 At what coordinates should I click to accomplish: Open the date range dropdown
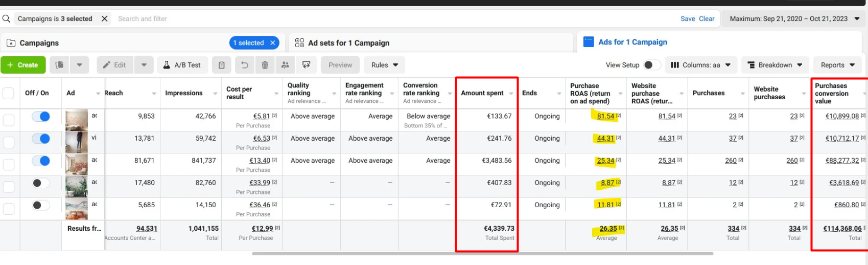794,19
